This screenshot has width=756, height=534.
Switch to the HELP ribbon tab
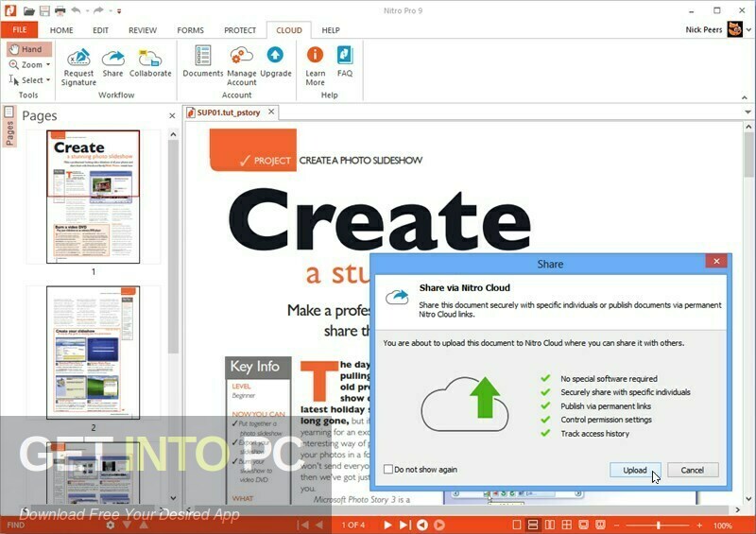pos(331,30)
